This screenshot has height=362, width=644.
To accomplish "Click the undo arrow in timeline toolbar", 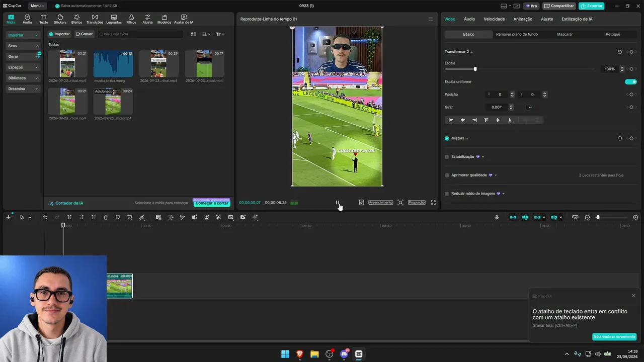I will 45,217.
